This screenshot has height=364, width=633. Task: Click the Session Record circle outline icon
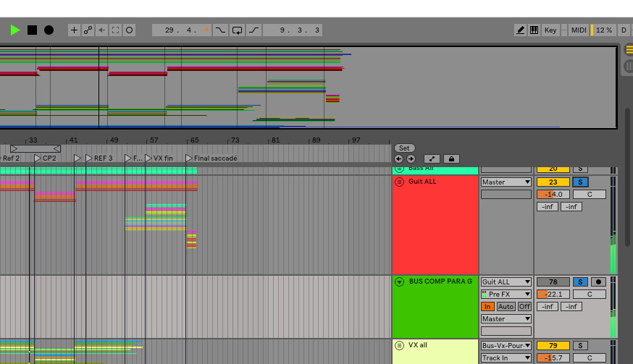[129, 30]
